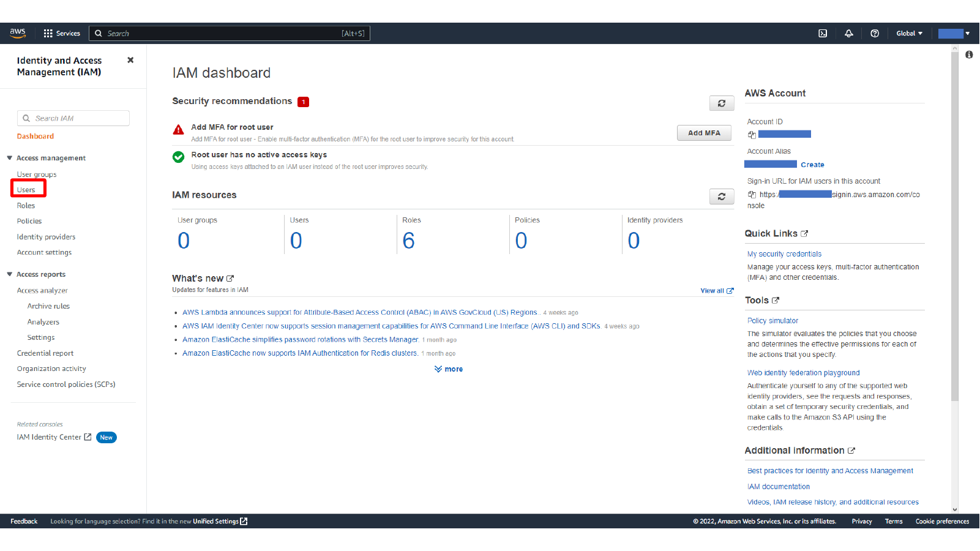Click the Add MFA button
Viewport: 980px width, 551px height.
(x=704, y=133)
